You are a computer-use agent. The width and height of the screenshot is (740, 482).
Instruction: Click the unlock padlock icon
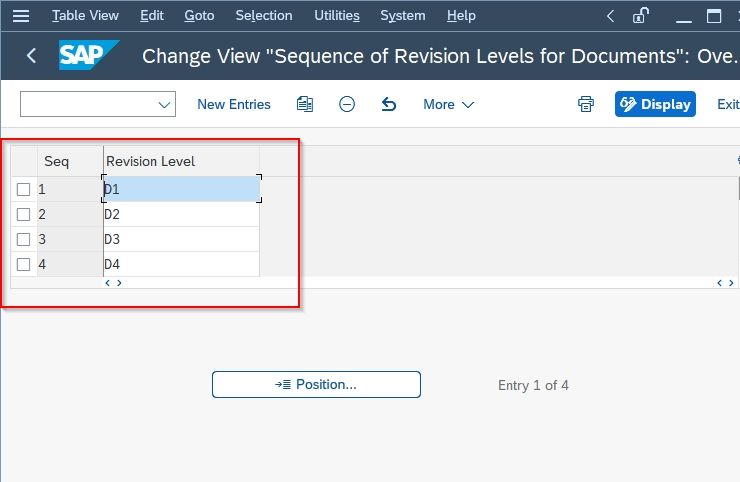[x=640, y=16]
